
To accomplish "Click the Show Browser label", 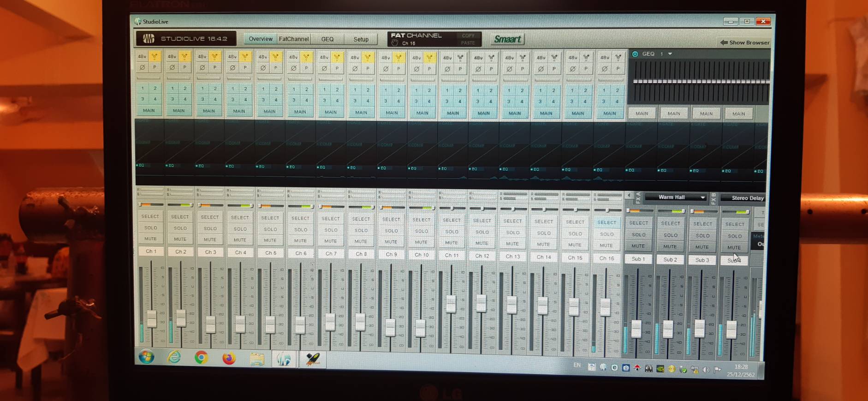I will coord(749,42).
